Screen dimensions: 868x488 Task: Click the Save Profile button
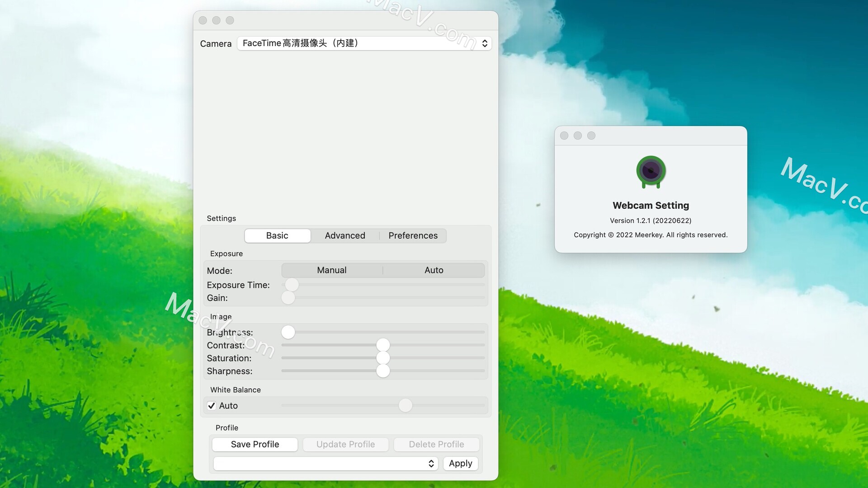pyautogui.click(x=255, y=445)
